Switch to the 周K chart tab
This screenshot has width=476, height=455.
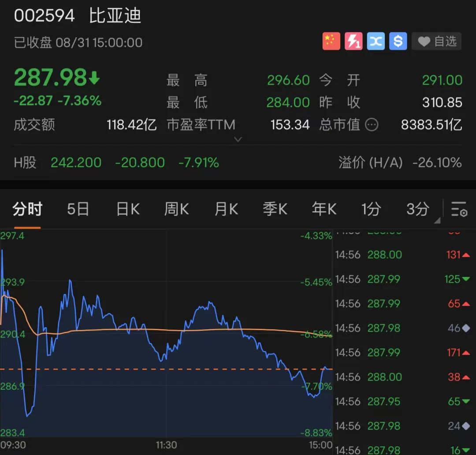tap(177, 209)
